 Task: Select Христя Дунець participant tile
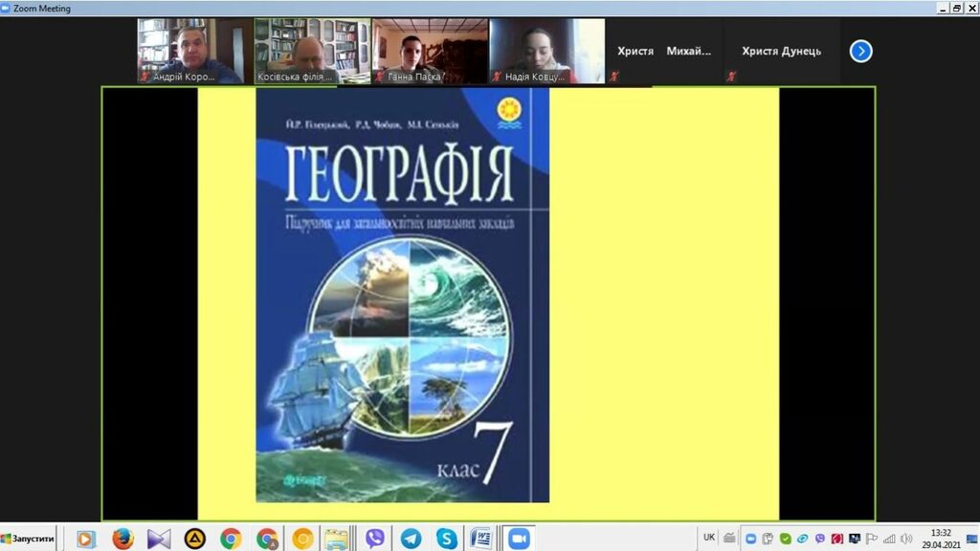[781, 52]
